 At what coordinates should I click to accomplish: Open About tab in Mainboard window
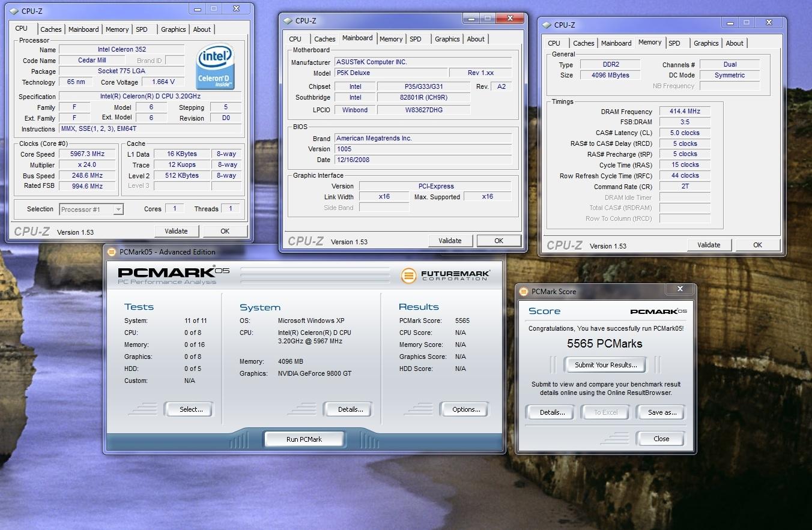[476, 39]
